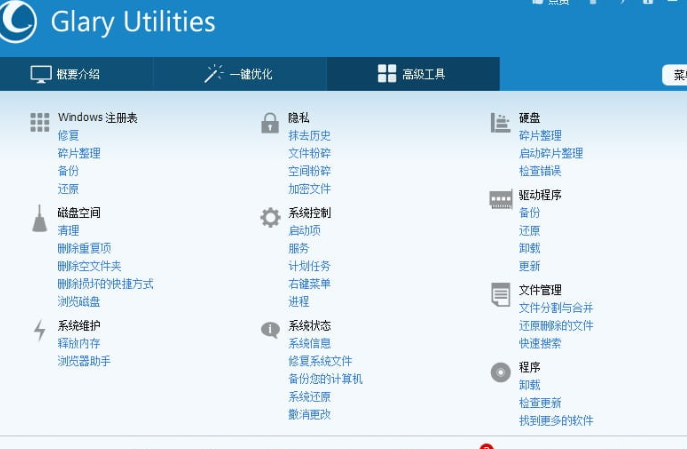
Task: Open 删除空文件夹 tool
Action: (x=89, y=266)
